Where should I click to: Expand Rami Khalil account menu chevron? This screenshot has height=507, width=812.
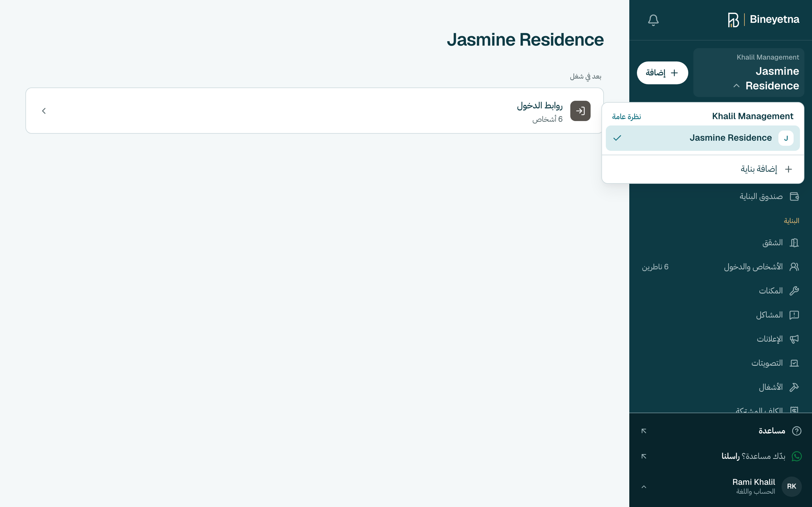(644, 486)
